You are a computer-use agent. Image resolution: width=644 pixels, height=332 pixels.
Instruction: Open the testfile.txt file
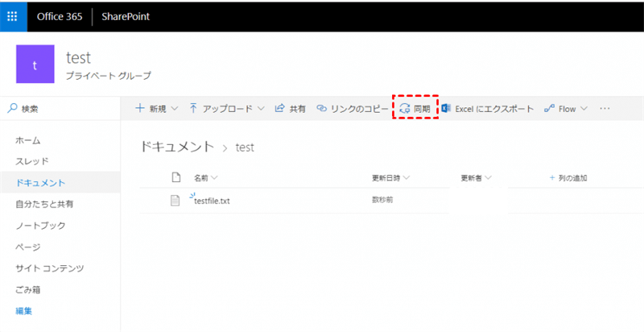(212, 201)
